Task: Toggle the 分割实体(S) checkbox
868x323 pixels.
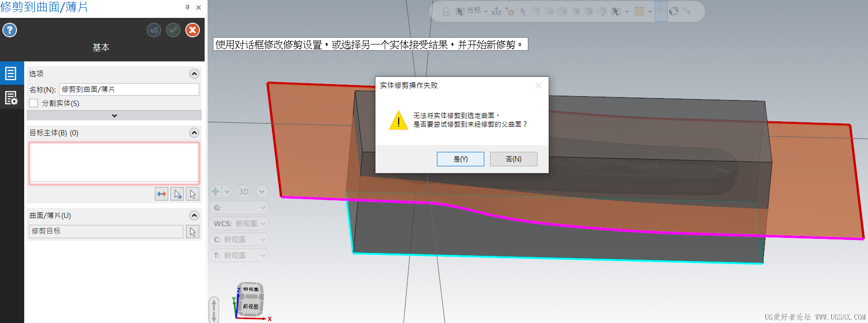Action: (x=33, y=103)
